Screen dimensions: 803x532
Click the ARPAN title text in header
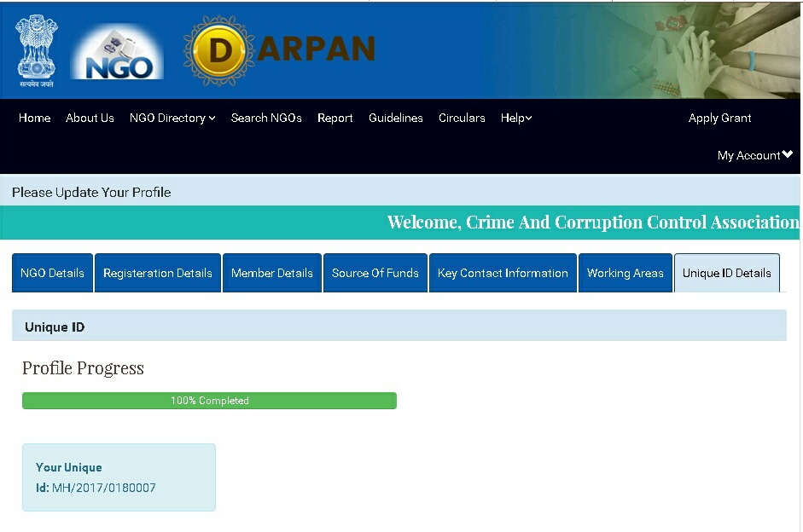[316, 49]
